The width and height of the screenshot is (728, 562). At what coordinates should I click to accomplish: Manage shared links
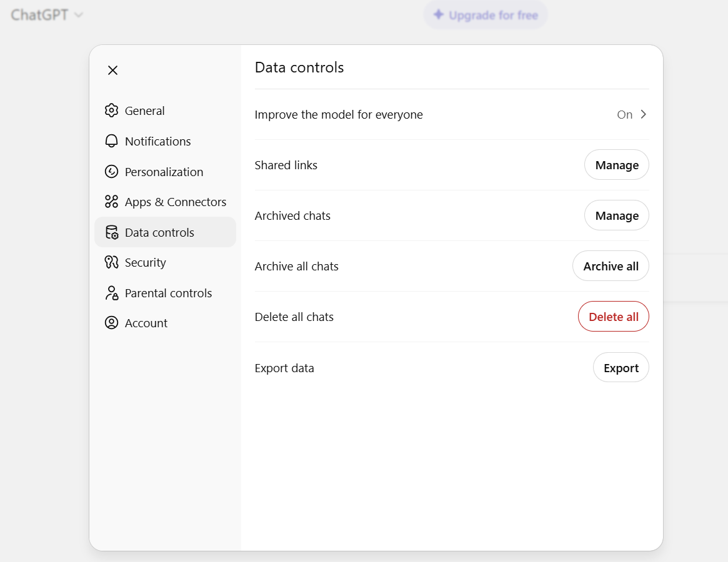pyautogui.click(x=616, y=165)
